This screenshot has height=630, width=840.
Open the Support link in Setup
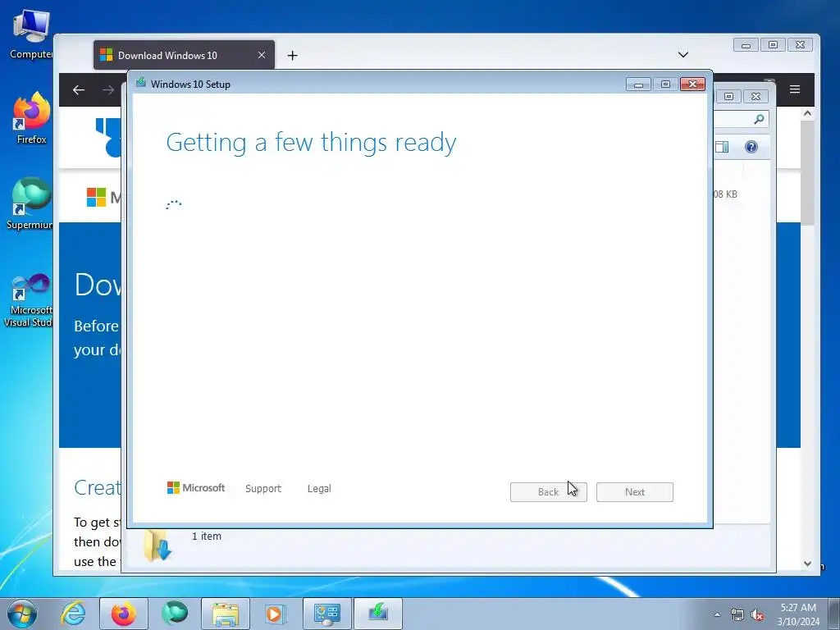(263, 489)
